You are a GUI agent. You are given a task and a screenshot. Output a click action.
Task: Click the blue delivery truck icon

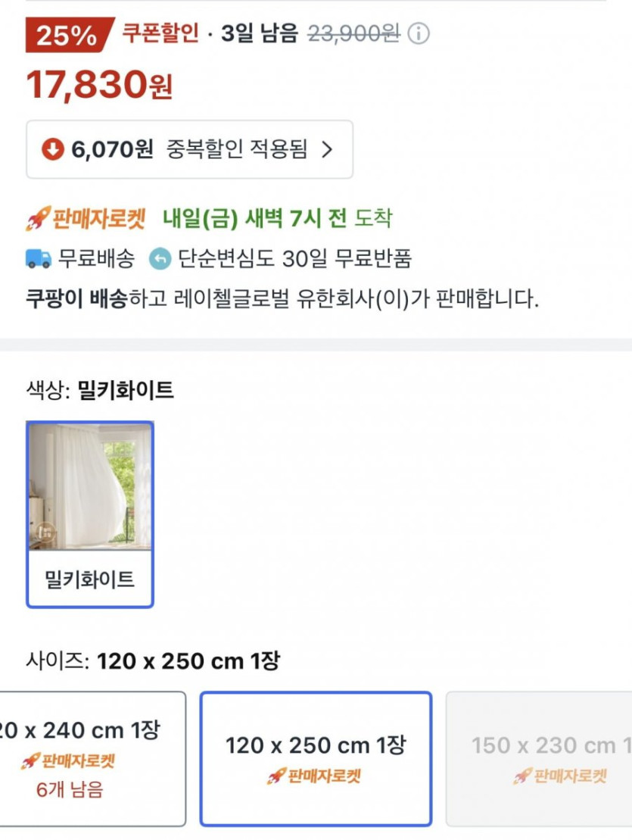[39, 259]
